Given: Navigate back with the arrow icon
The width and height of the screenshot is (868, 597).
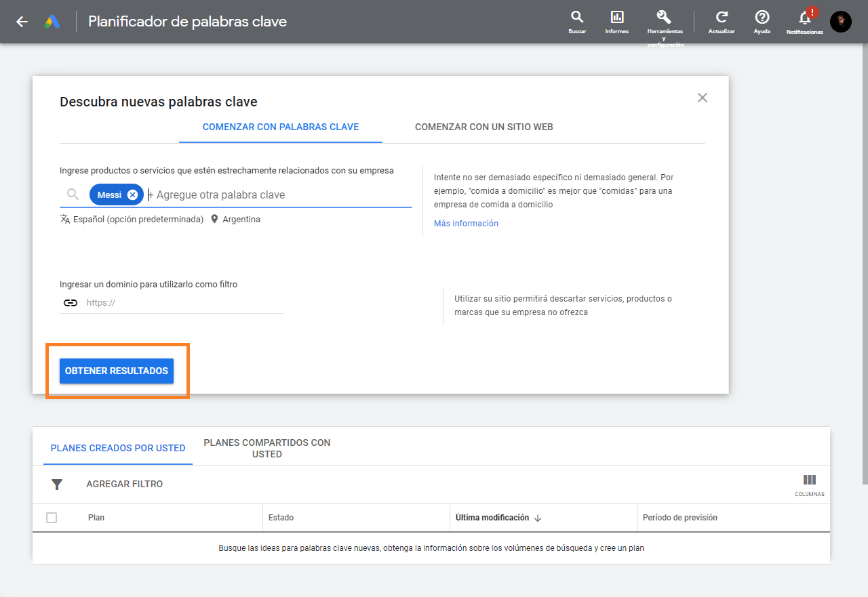Looking at the screenshot, I should coord(21,21).
